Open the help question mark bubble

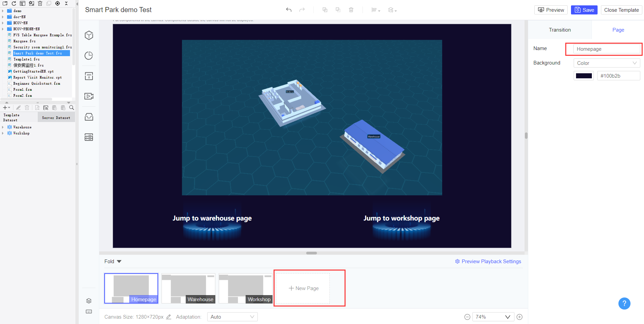tap(624, 303)
